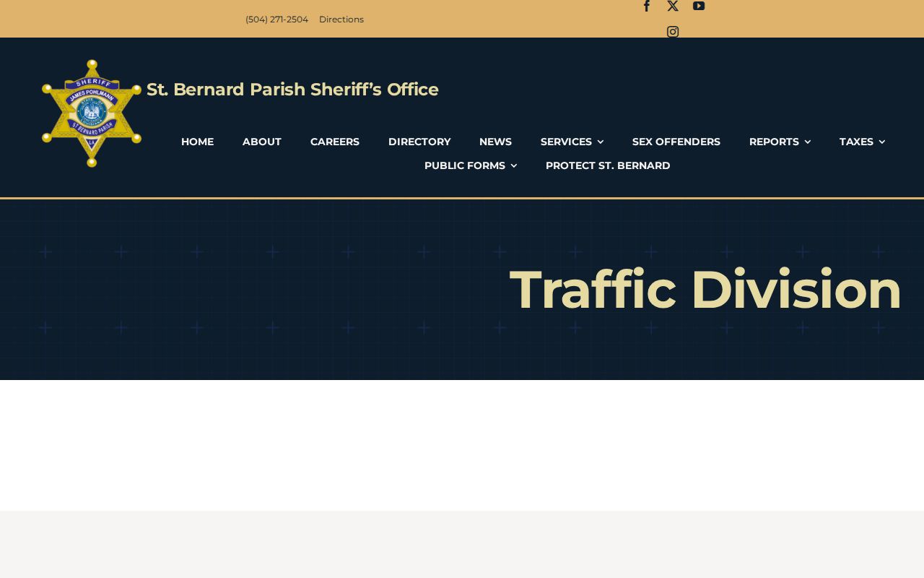Open the Instagram social icon
The image size is (924, 578).
(673, 32)
